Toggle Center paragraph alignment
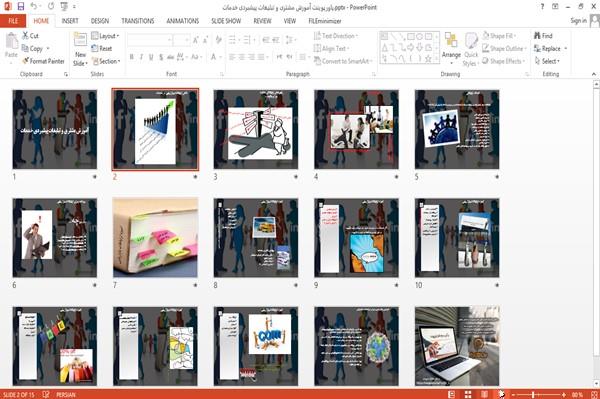The width and height of the screenshot is (600, 399). (x=241, y=57)
